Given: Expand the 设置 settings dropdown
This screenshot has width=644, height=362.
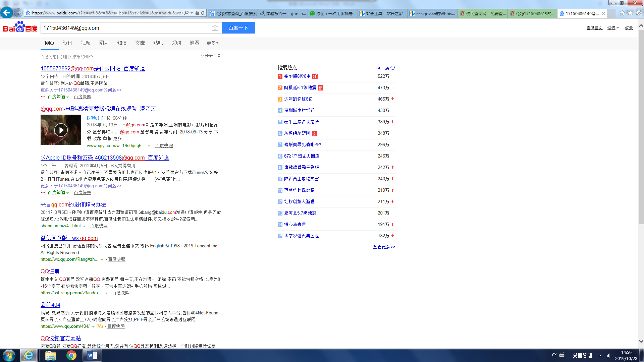Looking at the screenshot, I should 613,28.
